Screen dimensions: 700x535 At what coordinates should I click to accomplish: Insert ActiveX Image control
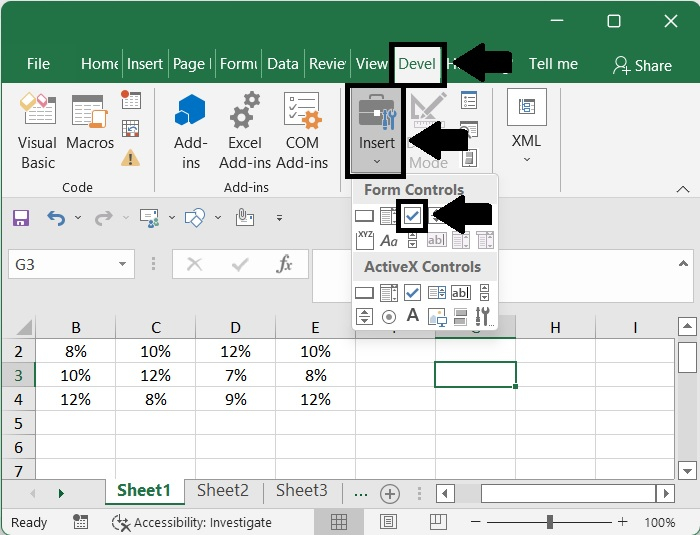click(437, 317)
